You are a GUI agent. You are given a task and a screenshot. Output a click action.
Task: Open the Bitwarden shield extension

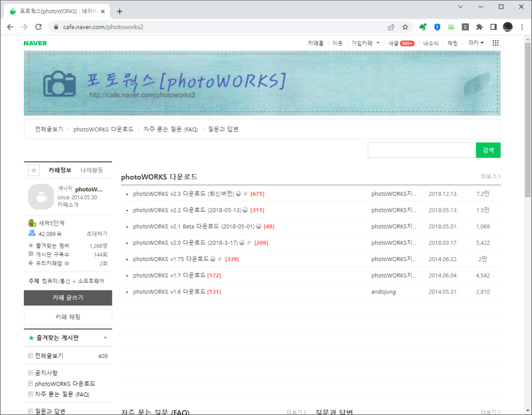[437, 27]
